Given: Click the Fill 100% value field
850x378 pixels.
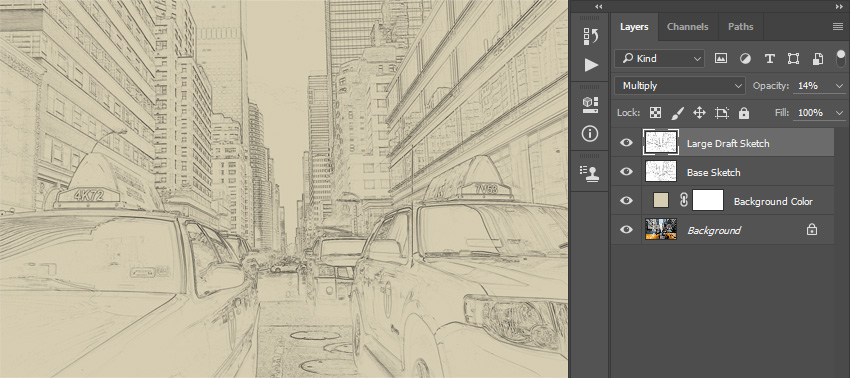Looking at the screenshot, I should 813,113.
